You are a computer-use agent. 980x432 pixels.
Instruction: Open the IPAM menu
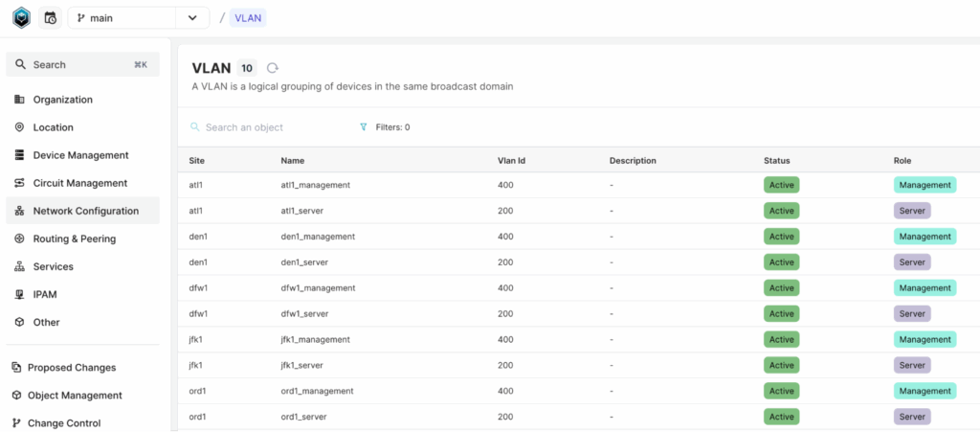82,294
